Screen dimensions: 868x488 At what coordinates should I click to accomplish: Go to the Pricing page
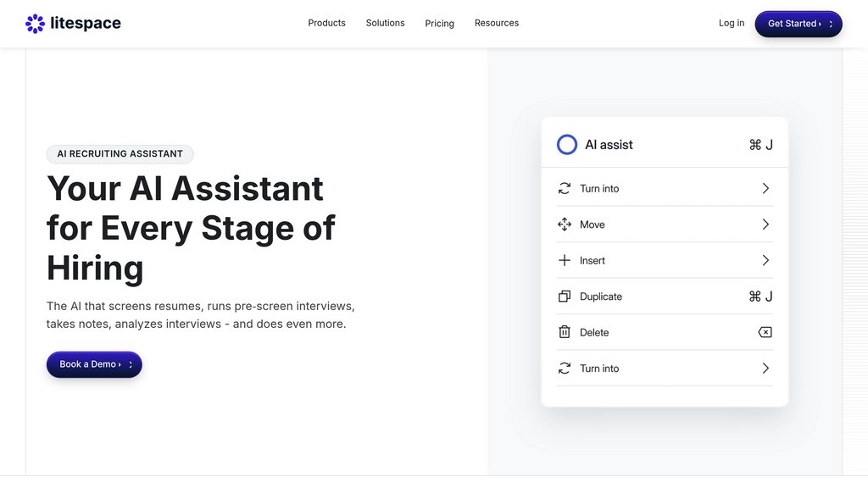pyautogui.click(x=439, y=24)
